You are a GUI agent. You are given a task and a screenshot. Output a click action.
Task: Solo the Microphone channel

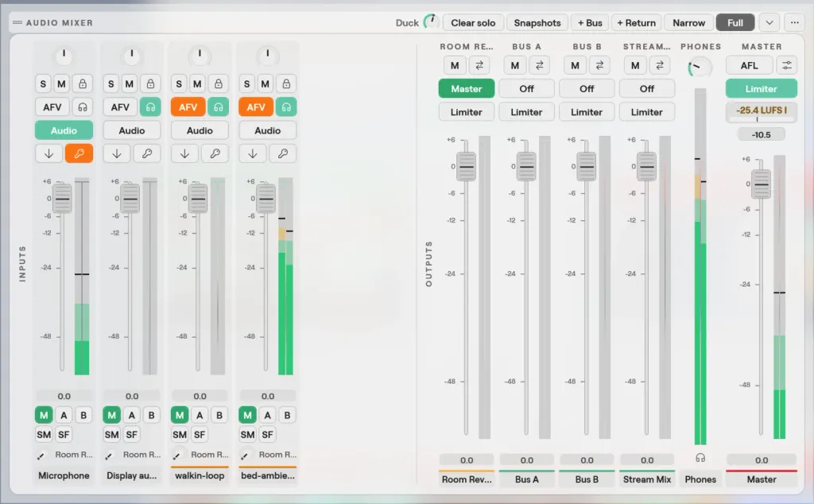pos(43,83)
